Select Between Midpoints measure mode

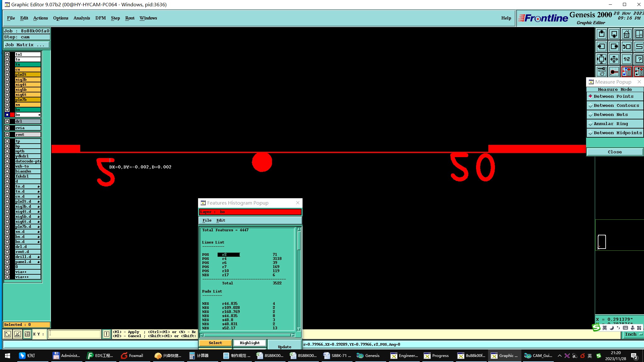click(615, 133)
